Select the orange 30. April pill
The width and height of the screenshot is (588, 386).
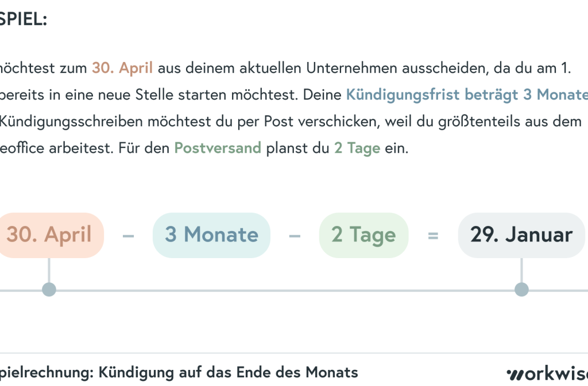pos(51,235)
